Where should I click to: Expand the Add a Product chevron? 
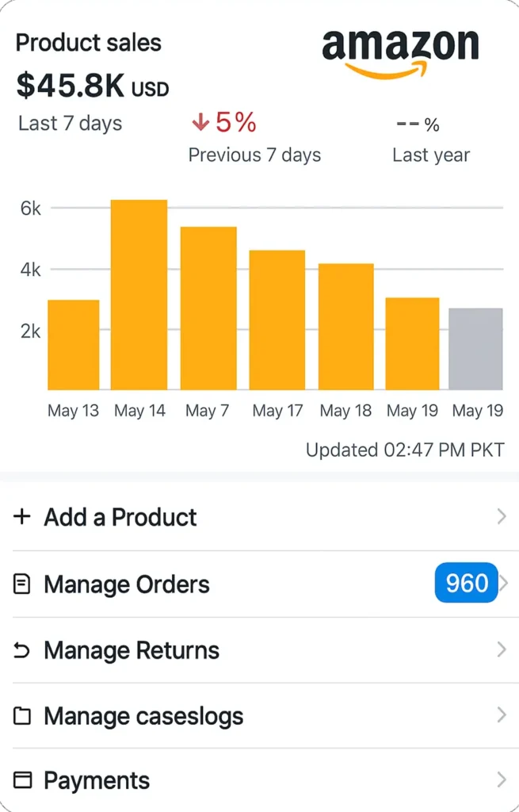point(502,516)
